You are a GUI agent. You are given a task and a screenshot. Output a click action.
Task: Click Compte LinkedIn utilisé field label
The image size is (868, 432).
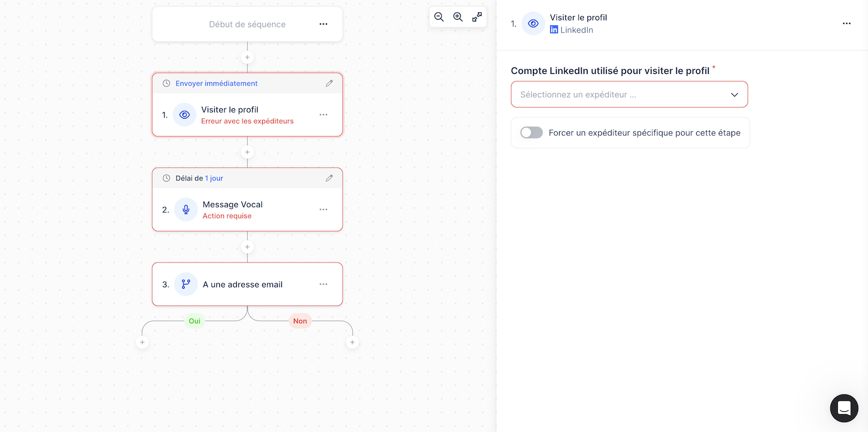(610, 71)
